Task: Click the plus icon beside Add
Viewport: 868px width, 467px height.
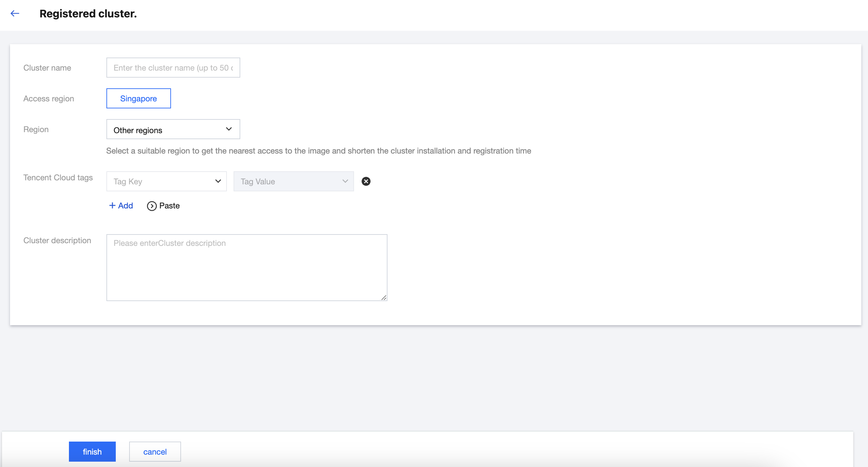Action: [112, 205]
